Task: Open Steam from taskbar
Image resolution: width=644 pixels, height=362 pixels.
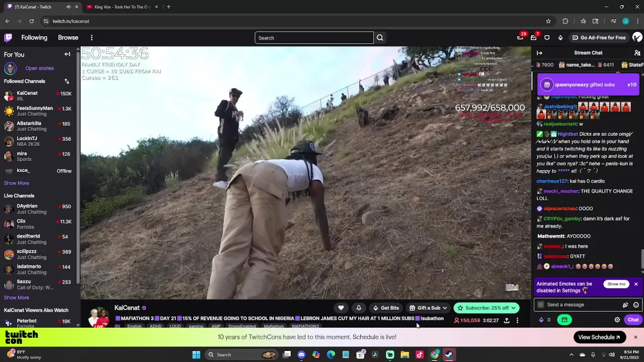Action: click(x=449, y=354)
